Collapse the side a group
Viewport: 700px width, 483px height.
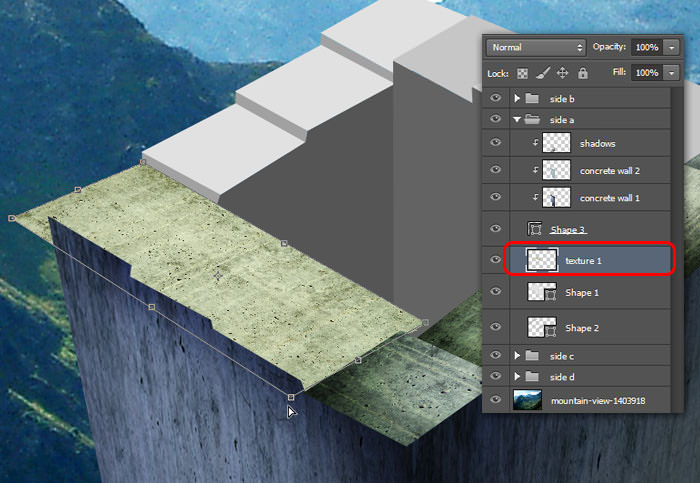pyautogui.click(x=517, y=120)
